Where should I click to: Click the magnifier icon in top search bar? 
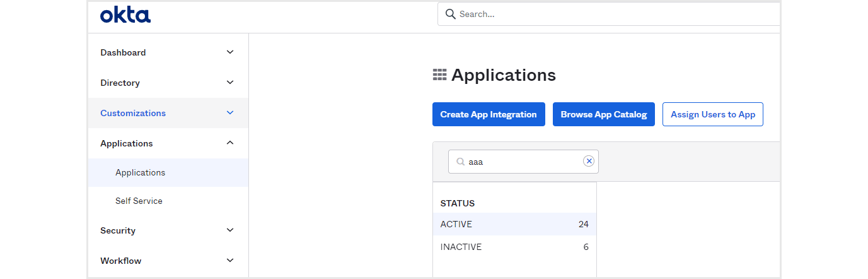point(450,14)
